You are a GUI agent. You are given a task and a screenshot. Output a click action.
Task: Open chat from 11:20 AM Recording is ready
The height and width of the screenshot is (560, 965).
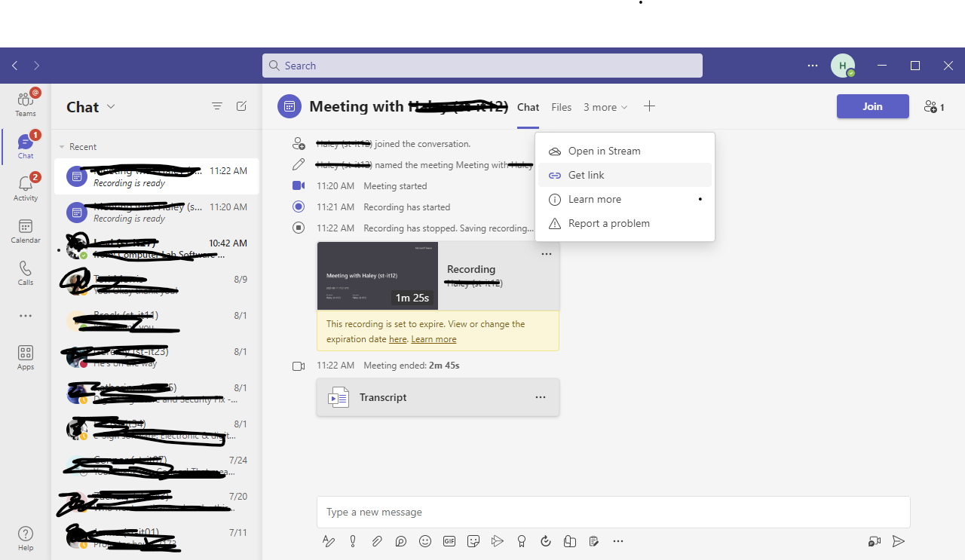[157, 213]
